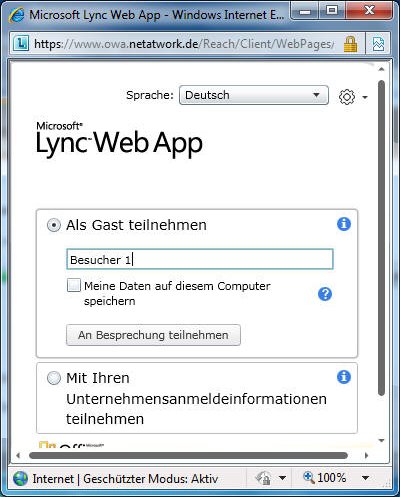400x497 pixels.
Task: Click the scroll up arrow
Action: point(382,69)
